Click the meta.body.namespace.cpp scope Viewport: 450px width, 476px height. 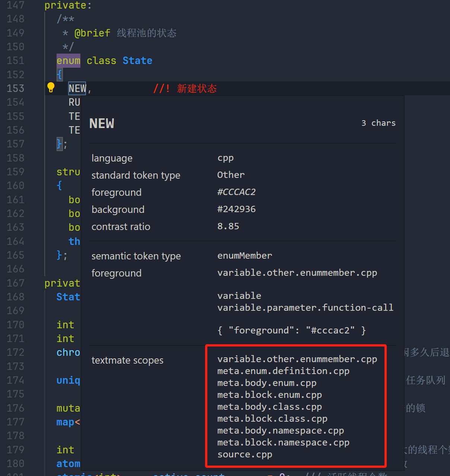point(281,431)
